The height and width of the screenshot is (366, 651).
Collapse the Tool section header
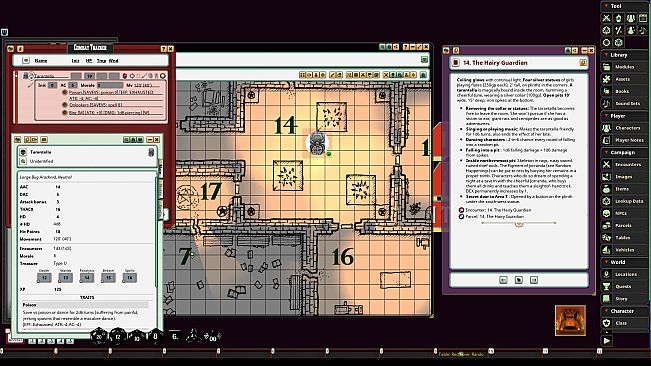[624, 6]
